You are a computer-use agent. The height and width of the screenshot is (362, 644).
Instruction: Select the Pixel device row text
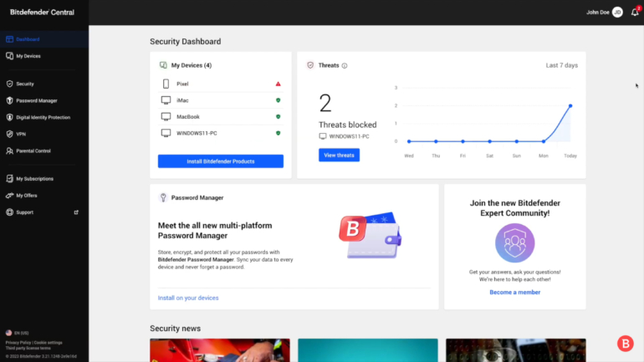click(x=182, y=84)
